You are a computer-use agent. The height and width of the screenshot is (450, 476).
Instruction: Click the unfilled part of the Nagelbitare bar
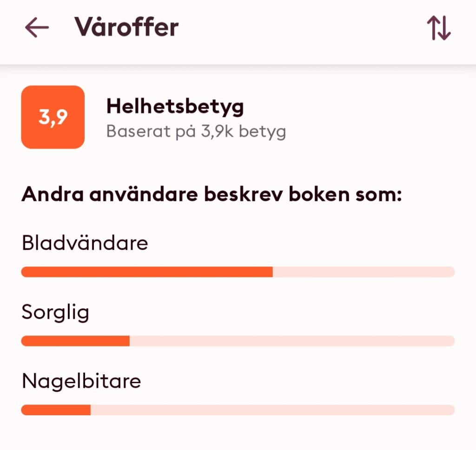click(272, 410)
